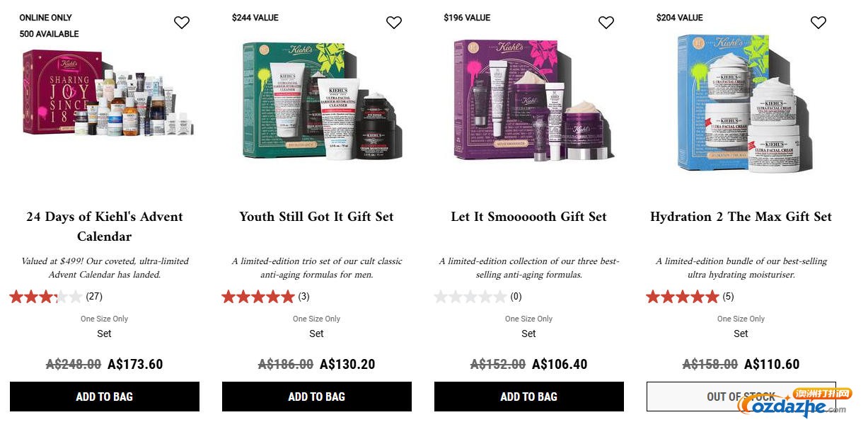
Task: Click the green Youth Still Got It image
Action: (322, 101)
